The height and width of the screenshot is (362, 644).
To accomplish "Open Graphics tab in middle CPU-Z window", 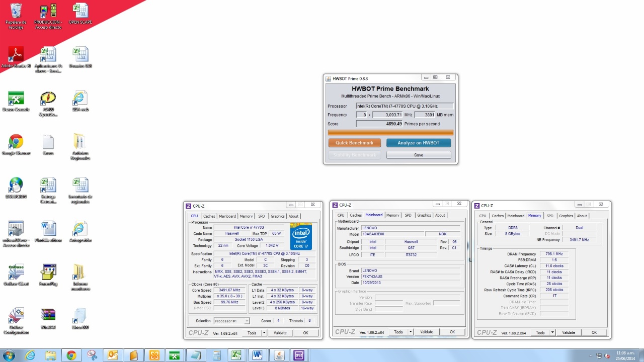I will 424,215.
